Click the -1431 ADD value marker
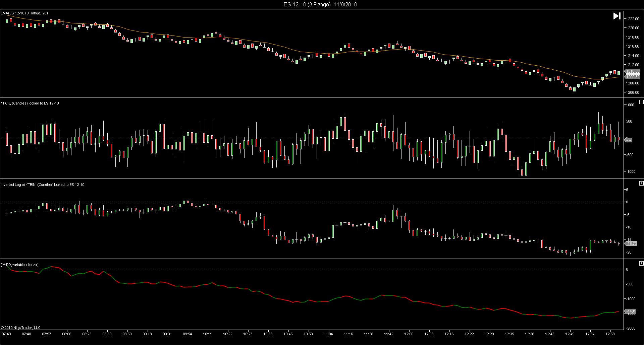 (630, 311)
